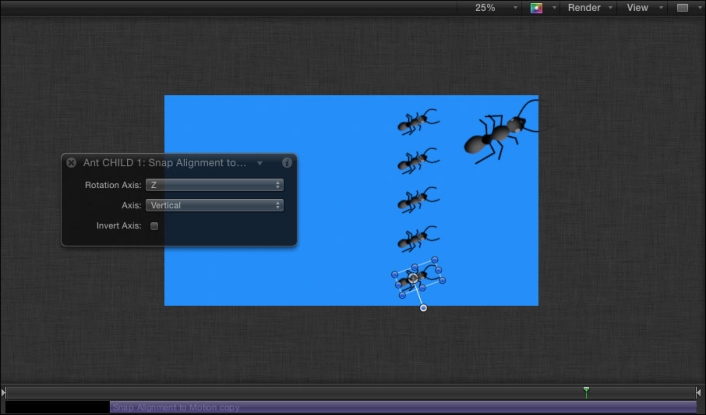Screen dimensions: 706x415
Task: Open the View menu
Action: click(640, 8)
